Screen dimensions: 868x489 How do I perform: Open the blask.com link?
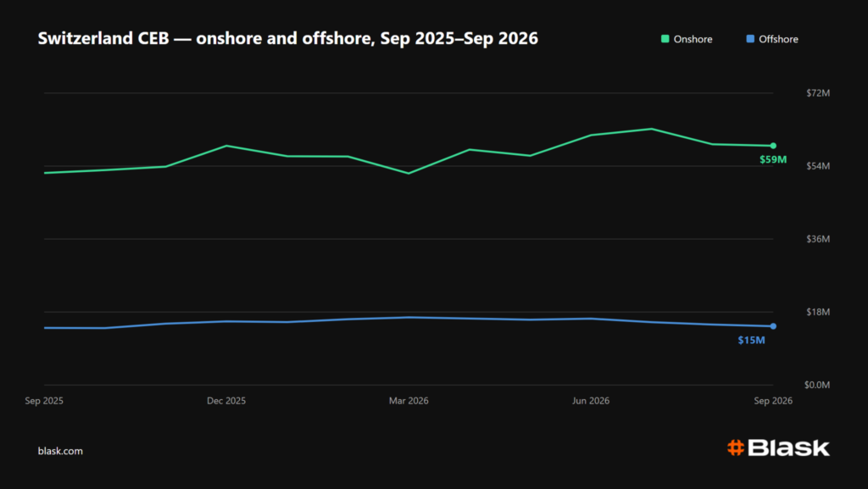(x=60, y=451)
